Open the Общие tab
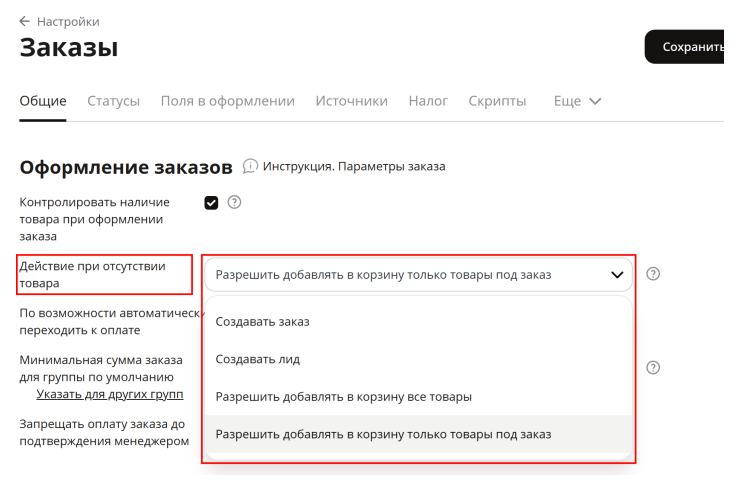Image resolution: width=740 pixels, height=480 pixels. tap(43, 101)
